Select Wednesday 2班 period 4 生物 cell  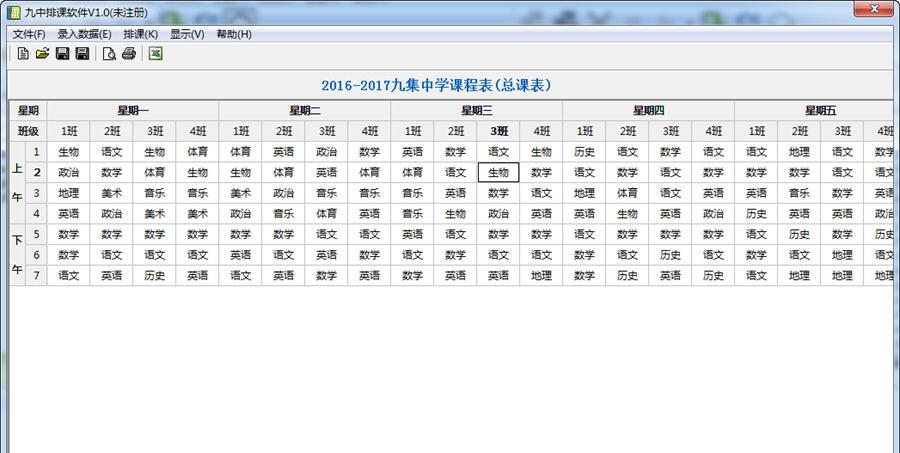455,214
